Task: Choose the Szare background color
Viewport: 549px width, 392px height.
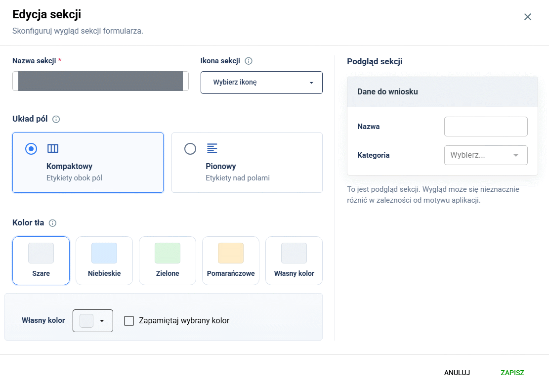Action: pos(41,261)
